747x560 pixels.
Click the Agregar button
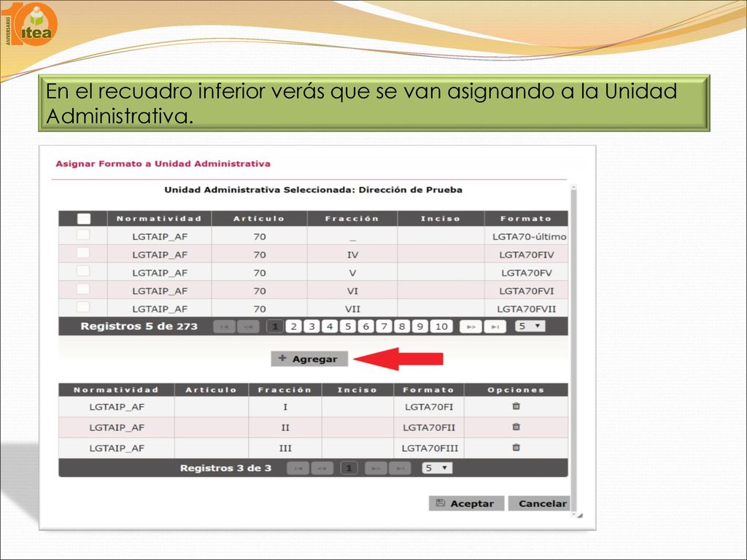click(309, 359)
